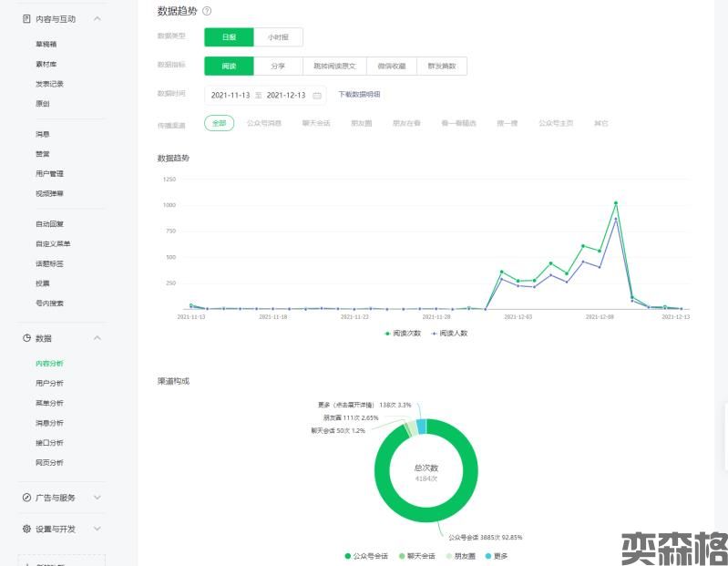Click the 数据 pie-chart sidebar icon

[26, 338]
